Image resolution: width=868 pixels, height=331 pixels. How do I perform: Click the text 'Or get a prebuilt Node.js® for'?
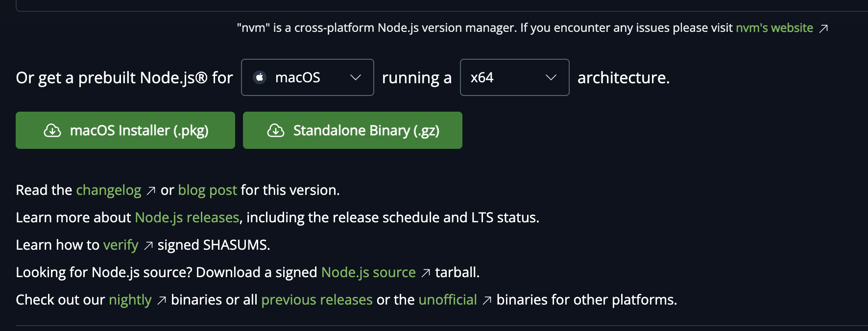click(x=124, y=78)
